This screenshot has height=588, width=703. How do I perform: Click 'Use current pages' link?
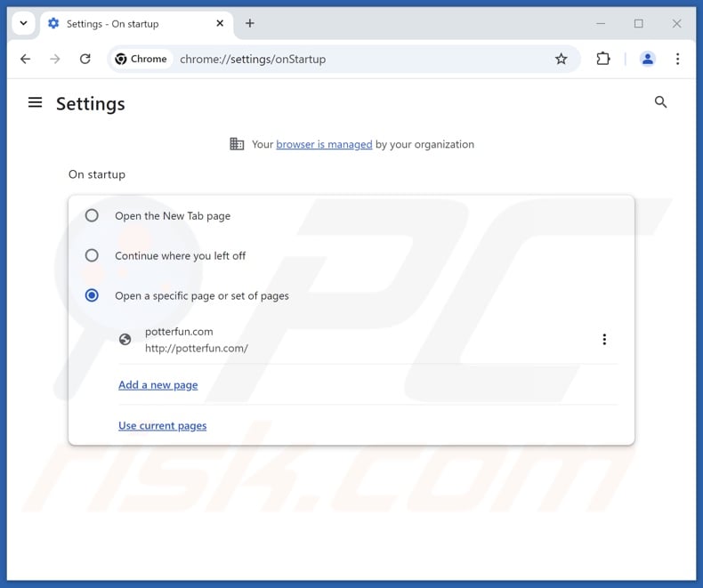[x=162, y=425]
